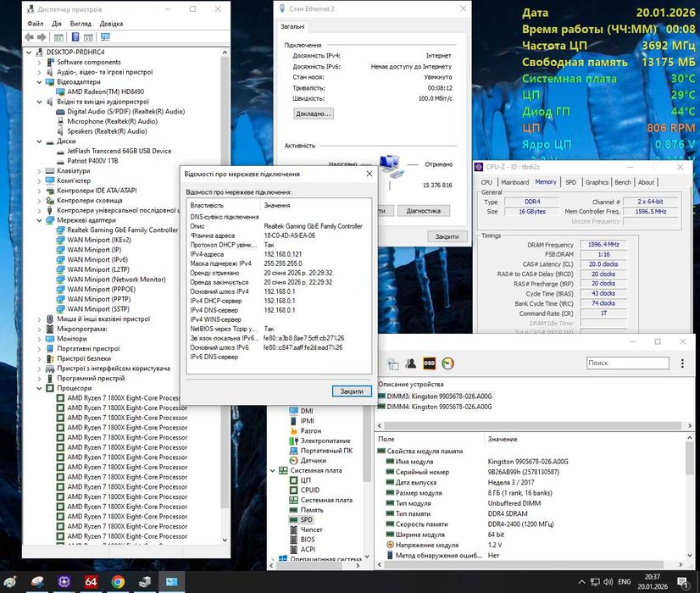Click the Поиск search field in AIDA64
Viewport: 700px width, 593px height.
628,363
